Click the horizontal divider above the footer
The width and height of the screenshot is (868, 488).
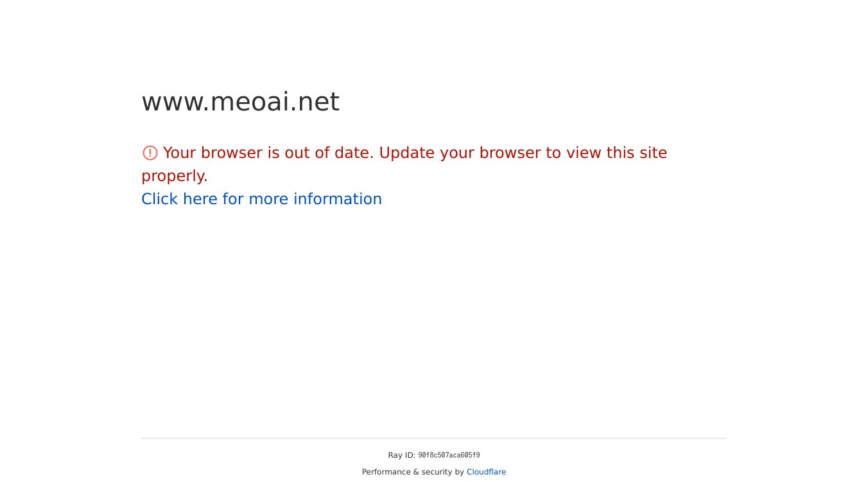tap(434, 438)
